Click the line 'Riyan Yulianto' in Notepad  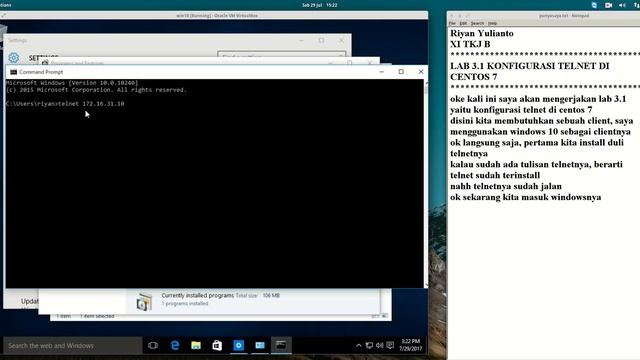(x=482, y=33)
